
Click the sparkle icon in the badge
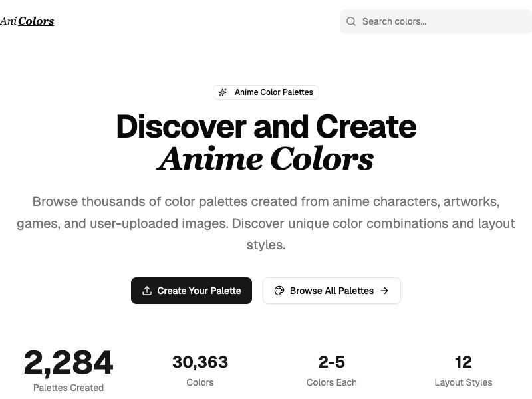click(223, 92)
